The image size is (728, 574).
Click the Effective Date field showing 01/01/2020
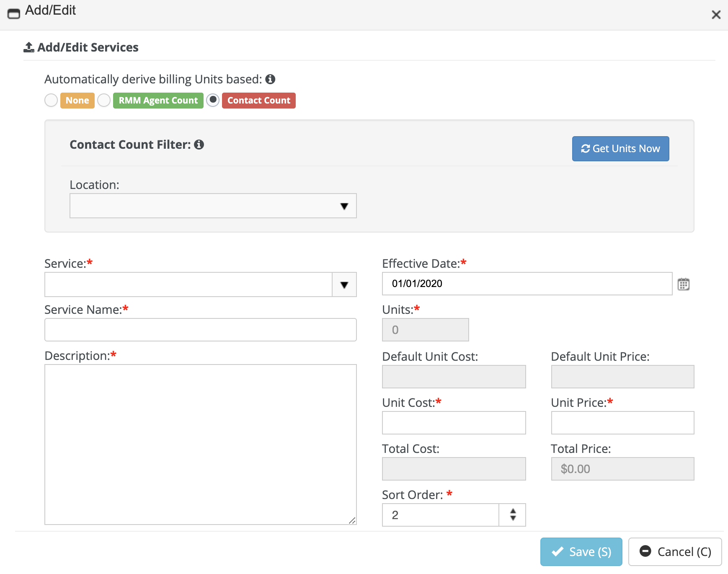(x=527, y=284)
